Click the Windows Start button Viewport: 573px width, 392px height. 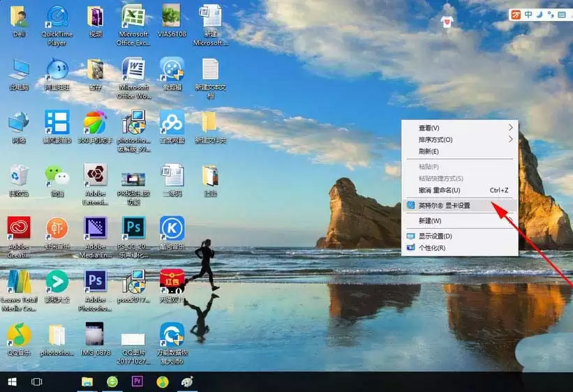coord(12,382)
